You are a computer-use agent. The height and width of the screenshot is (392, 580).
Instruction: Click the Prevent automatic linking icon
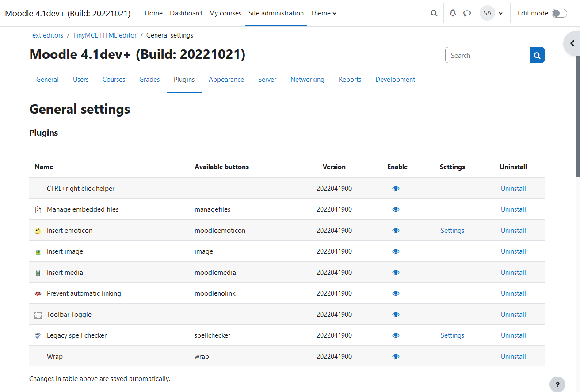click(x=38, y=294)
